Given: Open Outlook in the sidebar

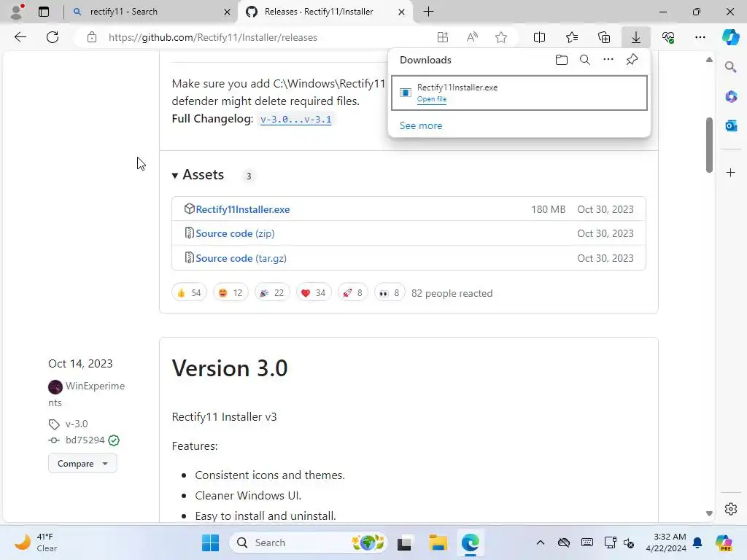Looking at the screenshot, I should (x=731, y=125).
